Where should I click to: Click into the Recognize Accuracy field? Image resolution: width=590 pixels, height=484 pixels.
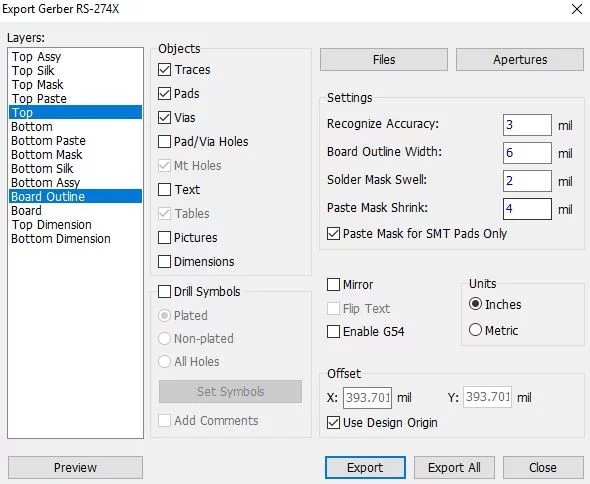pyautogui.click(x=527, y=125)
